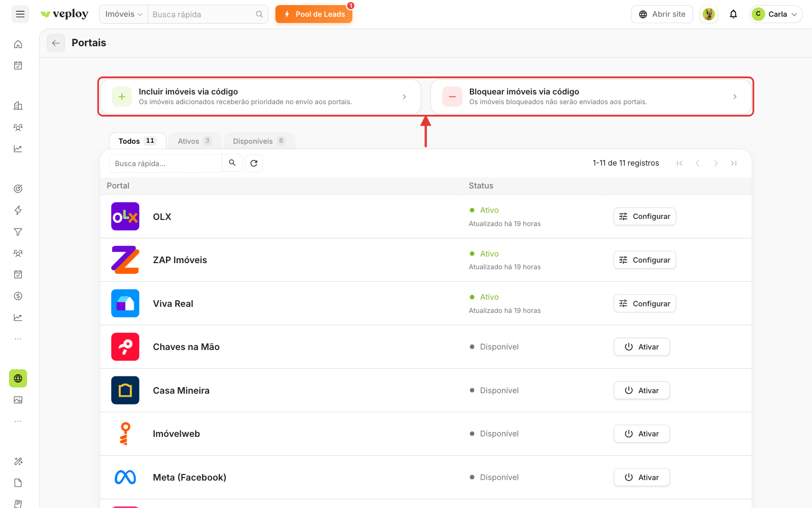Screen dimensions: 812x508
Task: Open the buildings icon in the sidebar
Action: click(18, 106)
